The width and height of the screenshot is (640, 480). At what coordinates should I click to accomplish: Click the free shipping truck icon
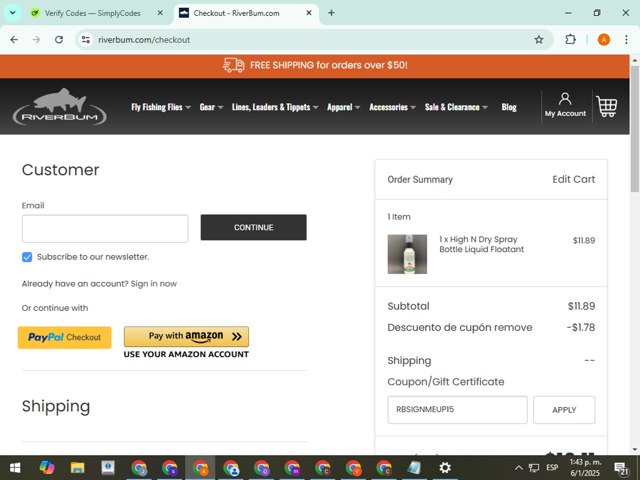233,65
